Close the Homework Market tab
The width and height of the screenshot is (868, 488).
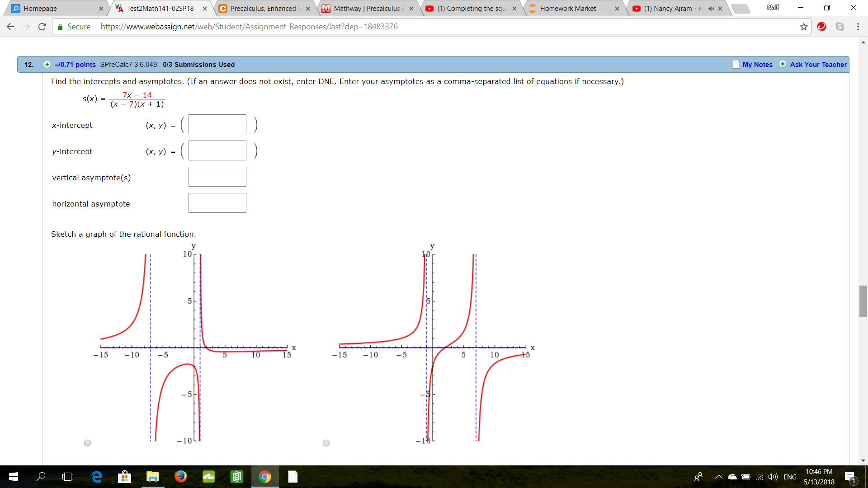(x=617, y=9)
